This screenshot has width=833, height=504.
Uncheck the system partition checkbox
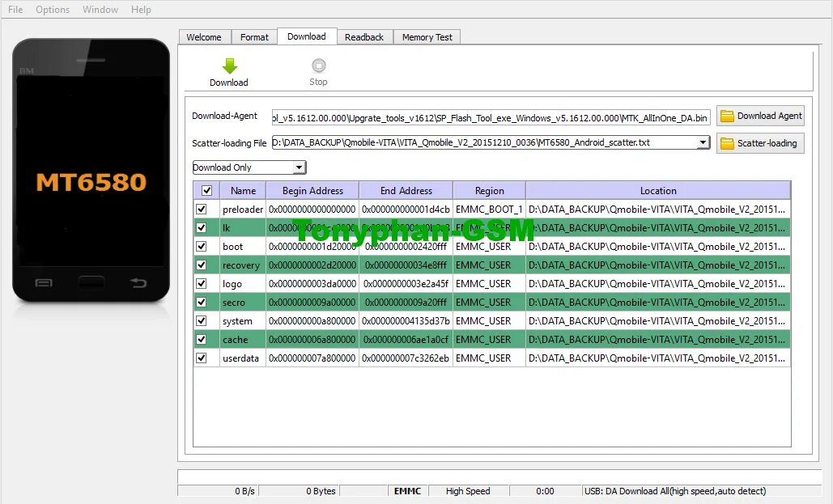[202, 321]
